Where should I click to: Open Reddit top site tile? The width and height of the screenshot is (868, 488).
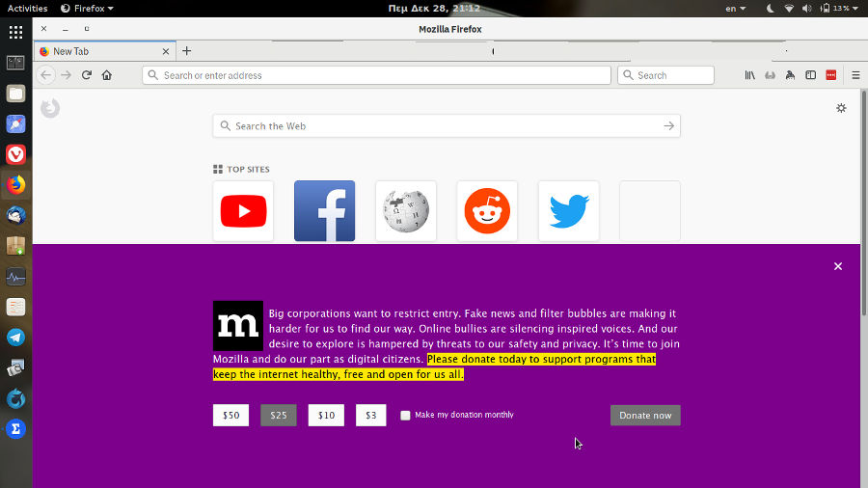pos(487,211)
